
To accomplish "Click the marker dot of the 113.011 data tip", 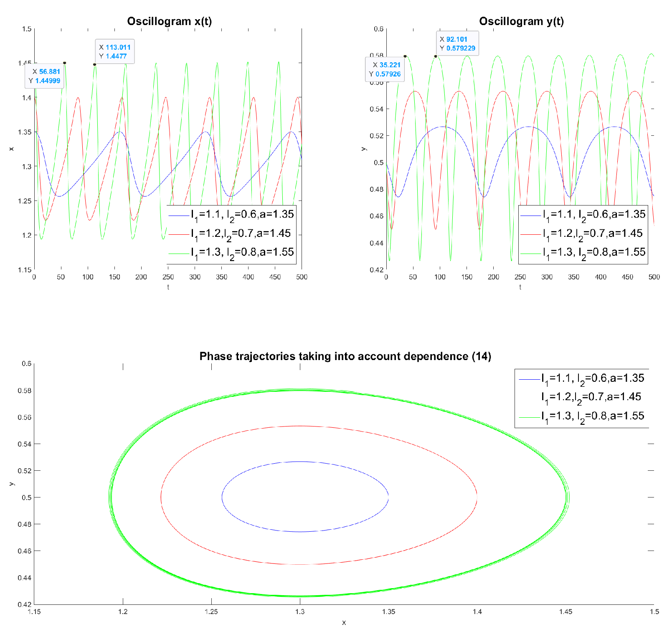I will (x=95, y=64).
